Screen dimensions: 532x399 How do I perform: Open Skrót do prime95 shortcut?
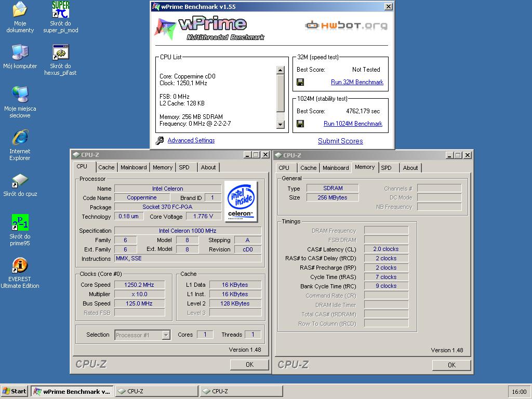(x=20, y=230)
